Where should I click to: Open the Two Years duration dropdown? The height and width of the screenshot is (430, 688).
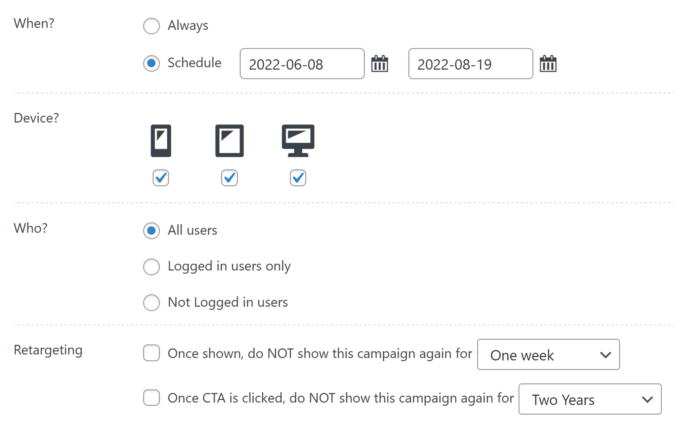590,399
